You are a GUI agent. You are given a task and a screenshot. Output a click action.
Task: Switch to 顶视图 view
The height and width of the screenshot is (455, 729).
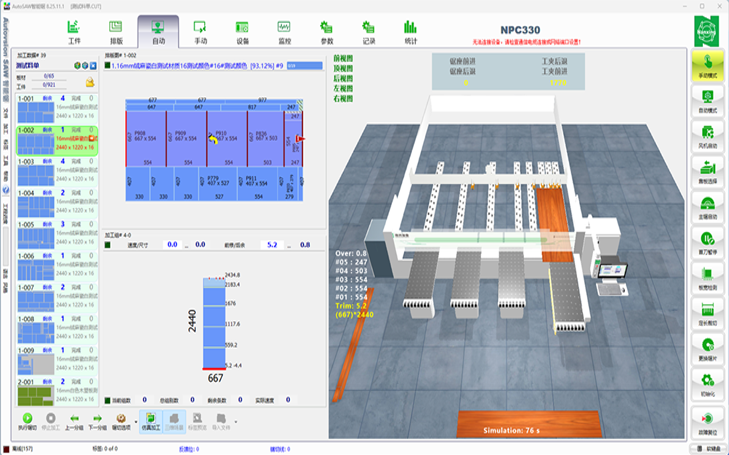(344, 71)
